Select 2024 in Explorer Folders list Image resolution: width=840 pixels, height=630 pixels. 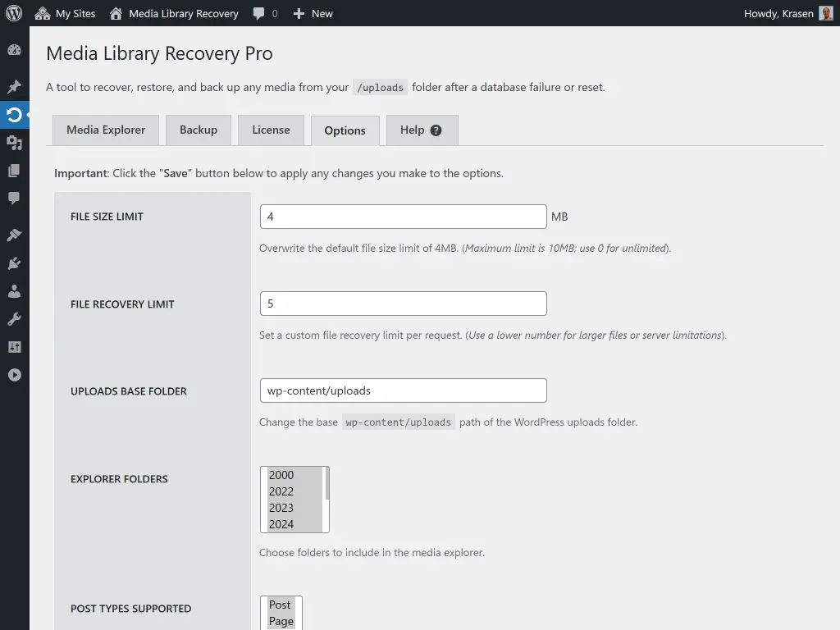point(282,524)
